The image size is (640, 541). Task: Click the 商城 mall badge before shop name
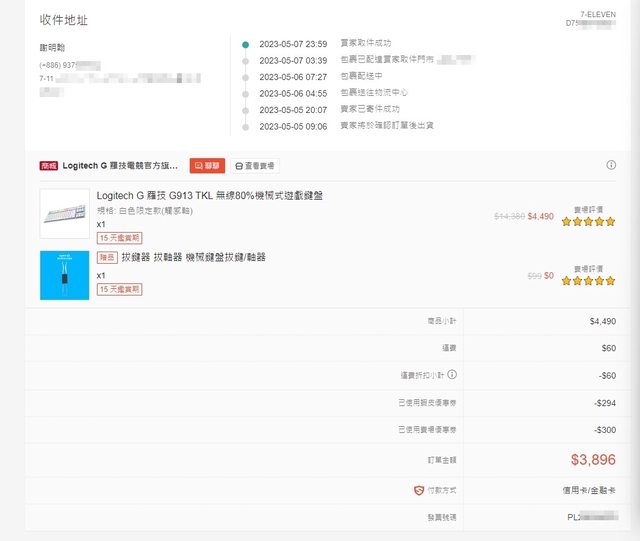(x=48, y=165)
